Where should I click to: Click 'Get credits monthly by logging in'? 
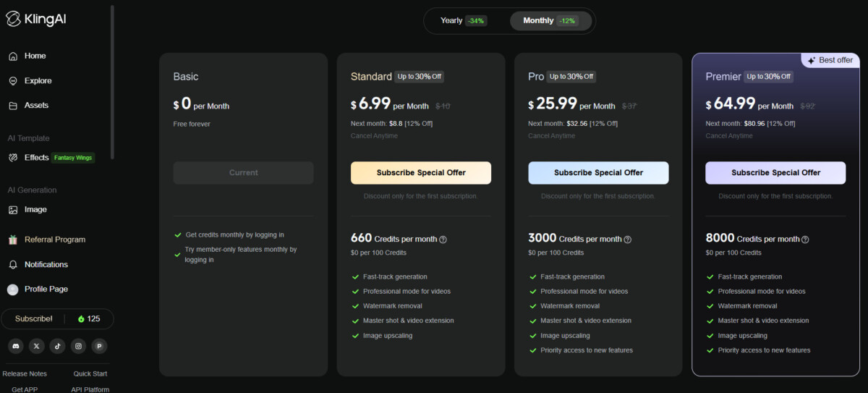point(234,234)
